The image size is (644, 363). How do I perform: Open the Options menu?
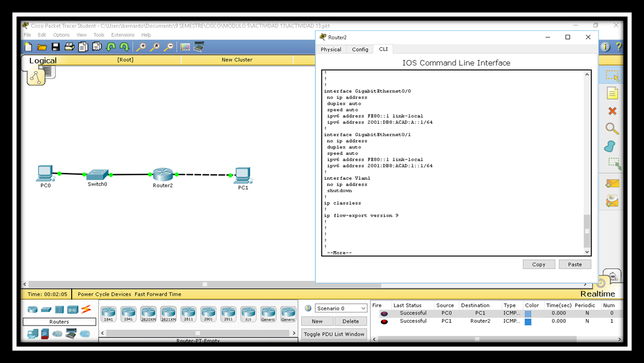coord(61,35)
